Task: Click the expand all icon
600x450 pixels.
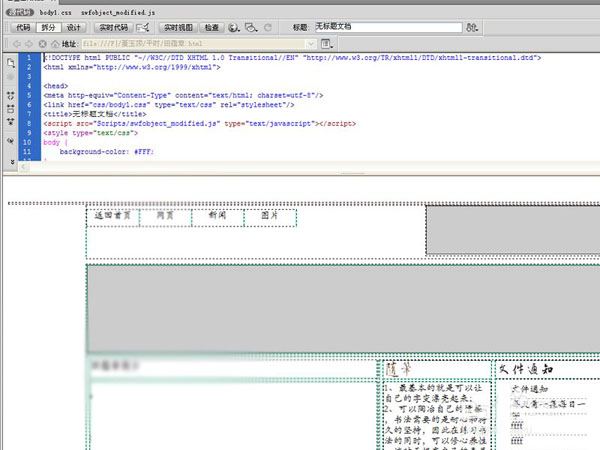Action: pyautogui.click(x=11, y=122)
